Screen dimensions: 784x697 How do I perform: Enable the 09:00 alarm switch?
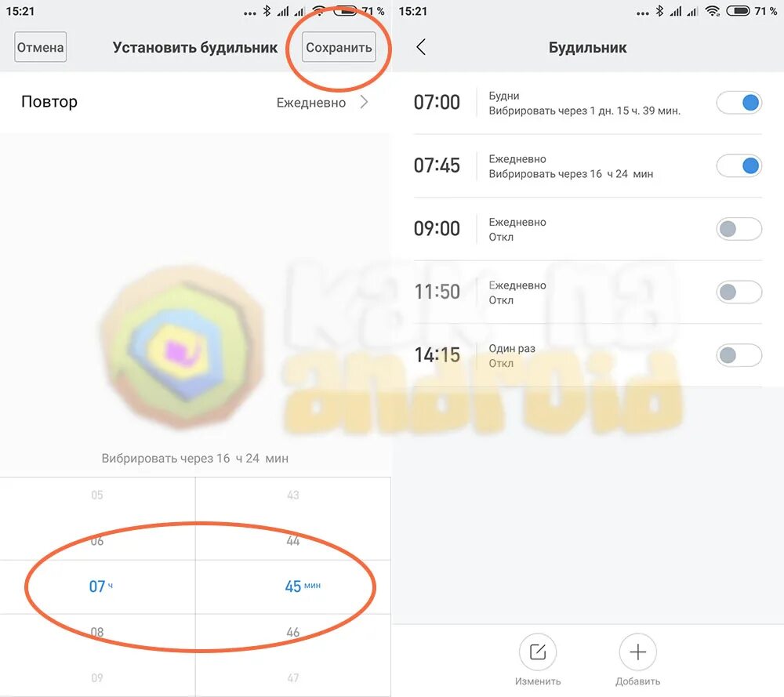(739, 229)
